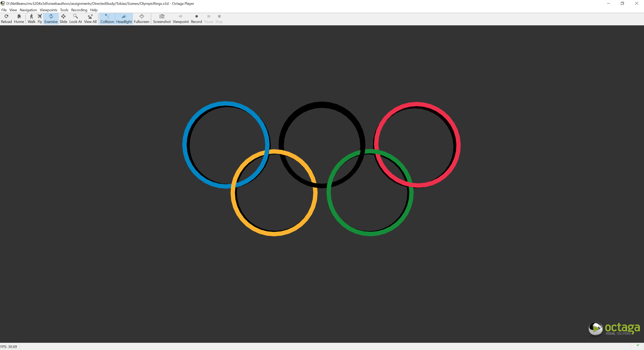Start recording with Record button
Image resolution: width=644 pixels, height=350 pixels.
pos(196,19)
